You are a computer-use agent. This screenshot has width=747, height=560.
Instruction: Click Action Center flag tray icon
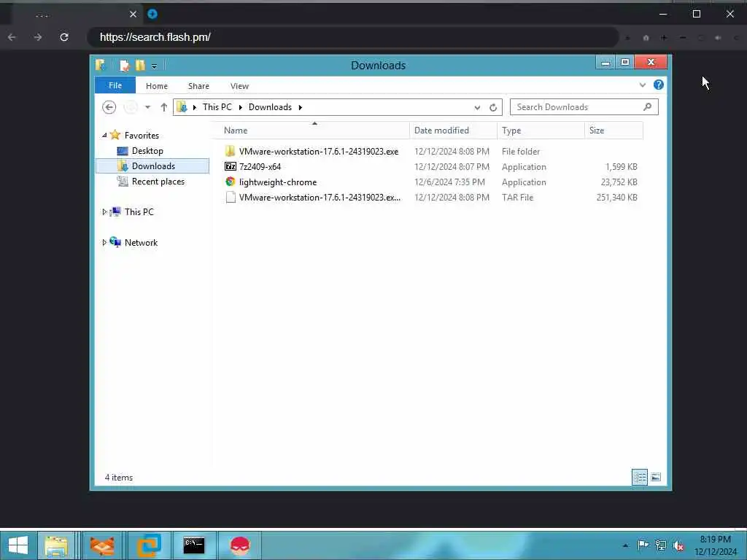coord(643,545)
